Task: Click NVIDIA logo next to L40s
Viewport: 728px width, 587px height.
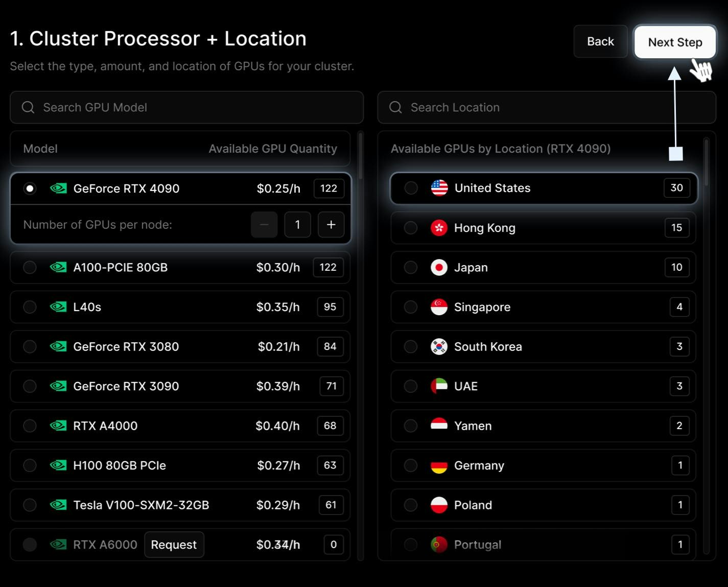Action: pyautogui.click(x=58, y=307)
